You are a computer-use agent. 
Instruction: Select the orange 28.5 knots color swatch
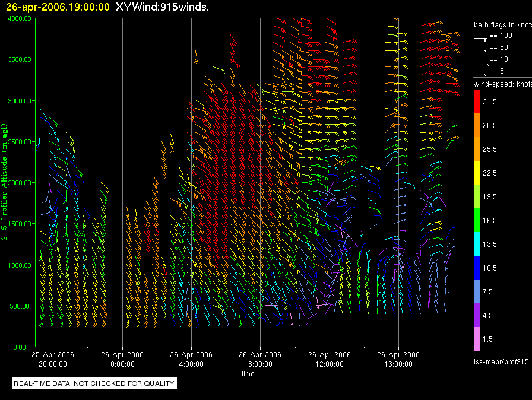(477, 126)
